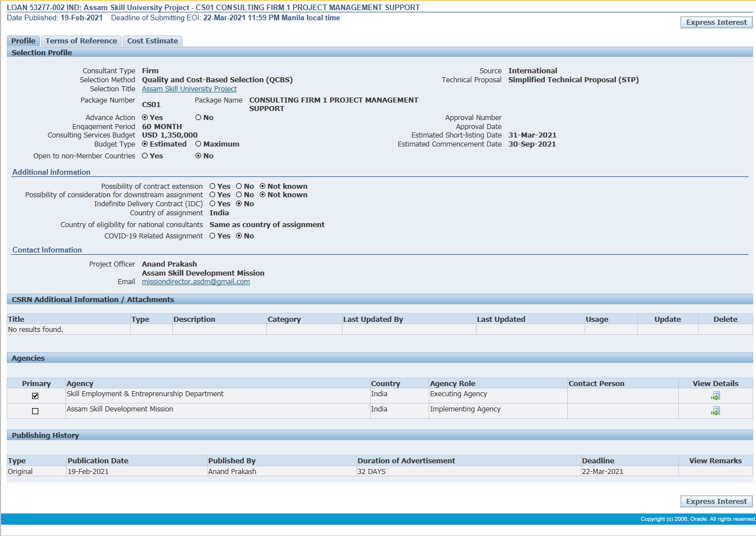The width and height of the screenshot is (756, 536).
Task: Set Indefinite Delivery Contract to Yes
Action: click(x=212, y=203)
